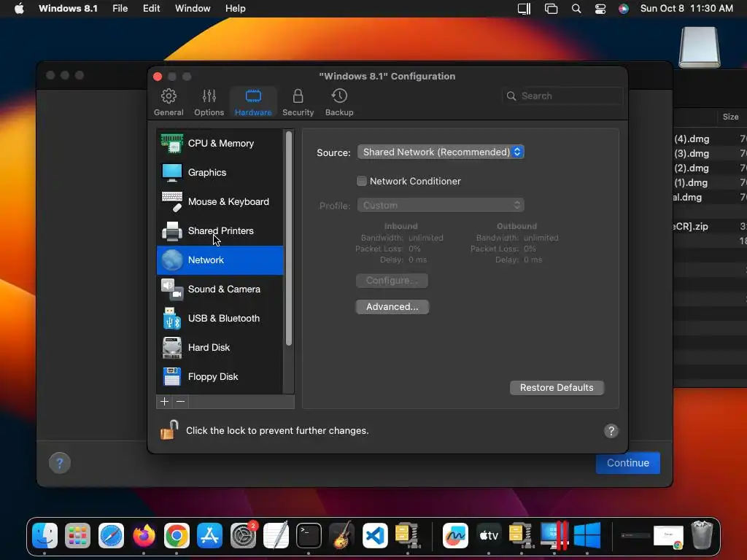Select USB & Bluetooth item
Screen dimensions: 747x560
click(220, 318)
